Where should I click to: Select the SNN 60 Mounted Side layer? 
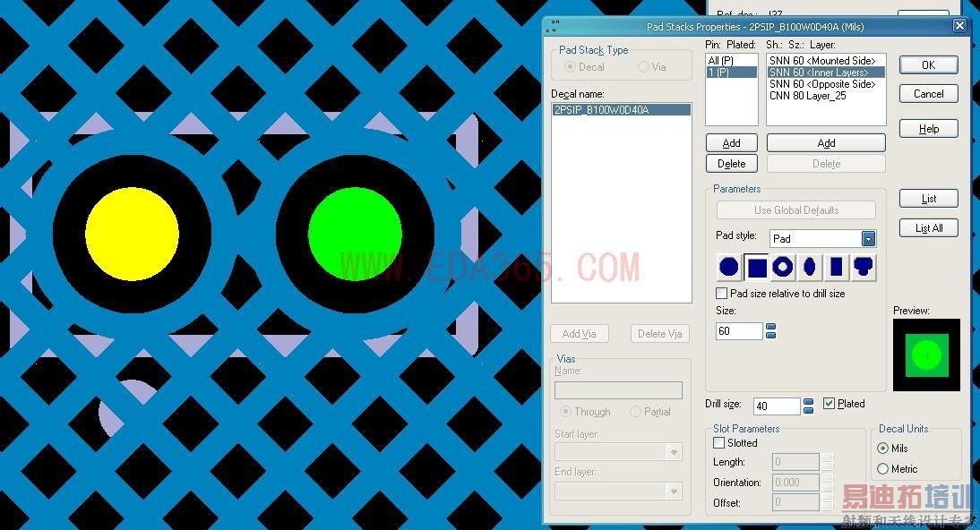(x=826, y=61)
